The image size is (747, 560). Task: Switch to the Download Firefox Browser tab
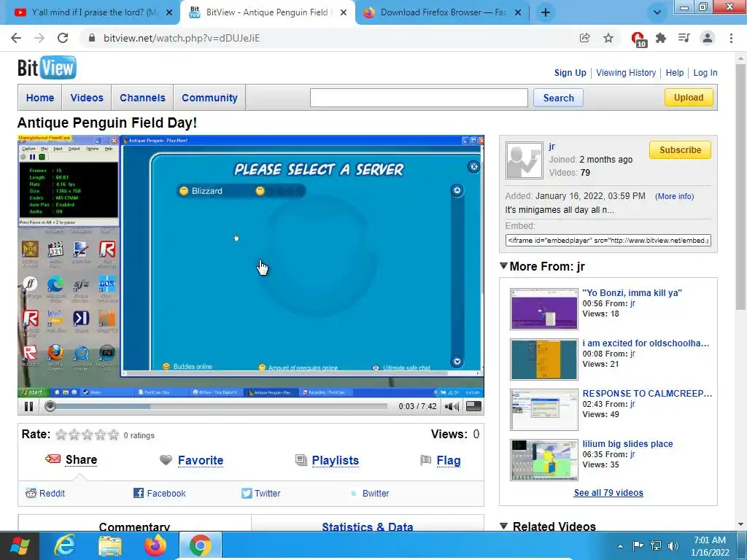(443, 12)
